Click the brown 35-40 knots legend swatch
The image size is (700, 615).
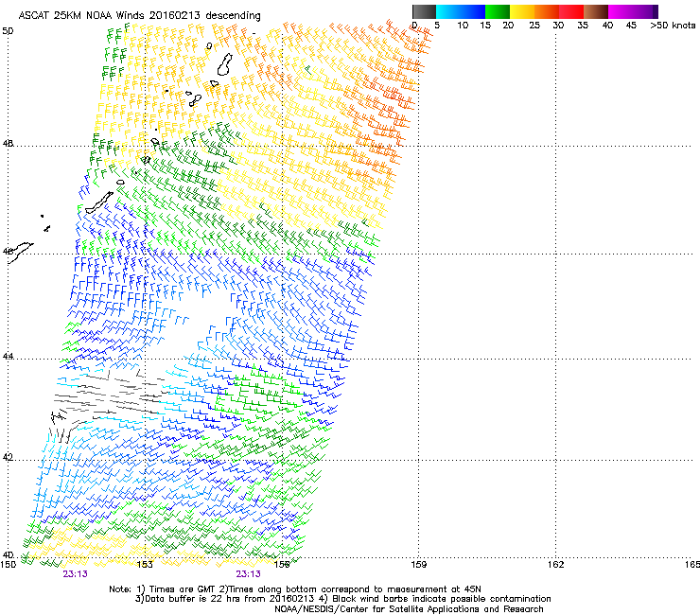pos(596,11)
